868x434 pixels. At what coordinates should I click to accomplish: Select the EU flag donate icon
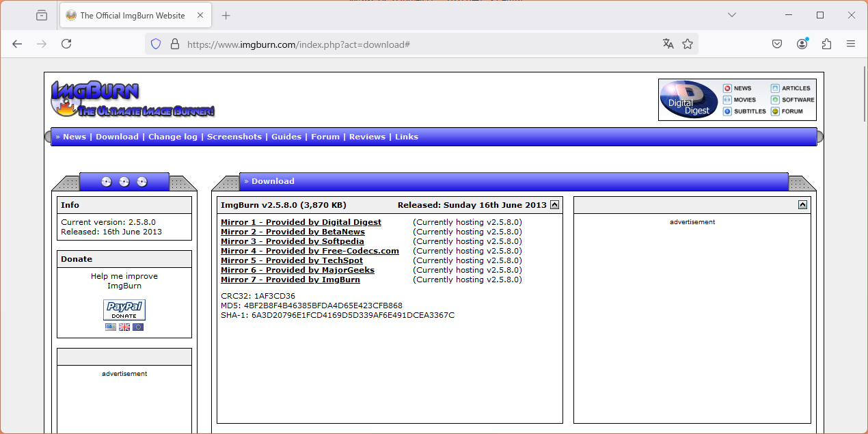tap(138, 327)
